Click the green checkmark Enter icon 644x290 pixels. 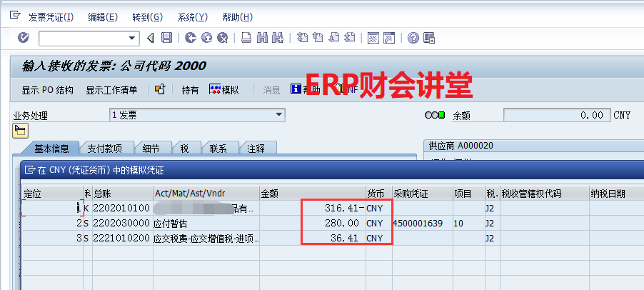point(23,38)
